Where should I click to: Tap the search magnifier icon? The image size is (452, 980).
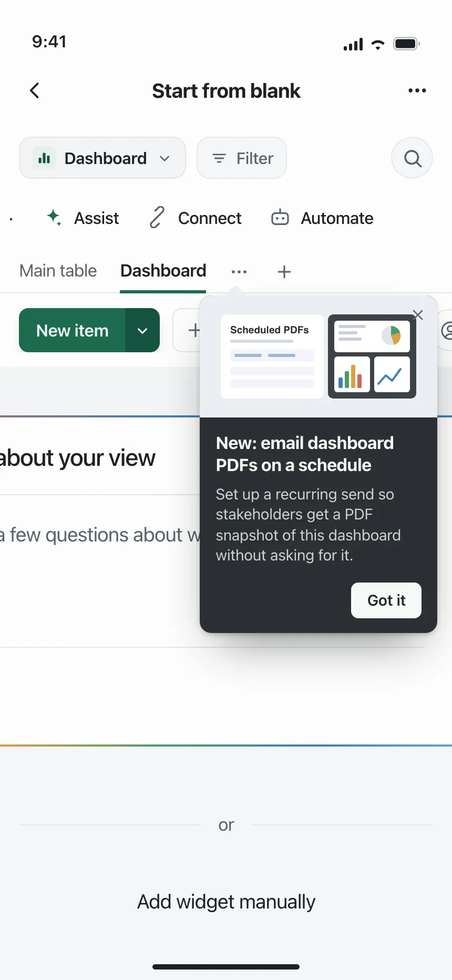(413, 158)
